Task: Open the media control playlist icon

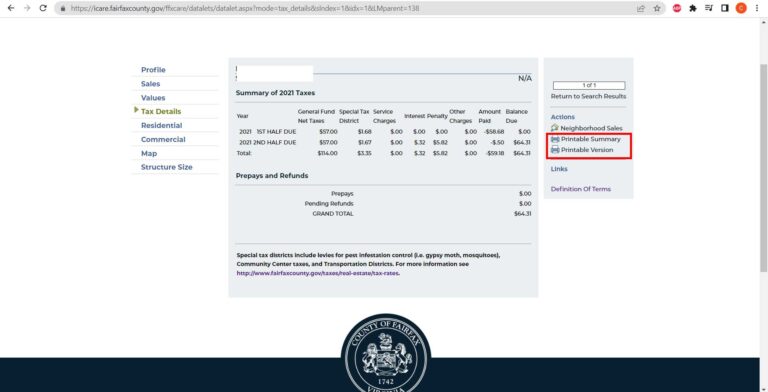Action: (x=709, y=8)
